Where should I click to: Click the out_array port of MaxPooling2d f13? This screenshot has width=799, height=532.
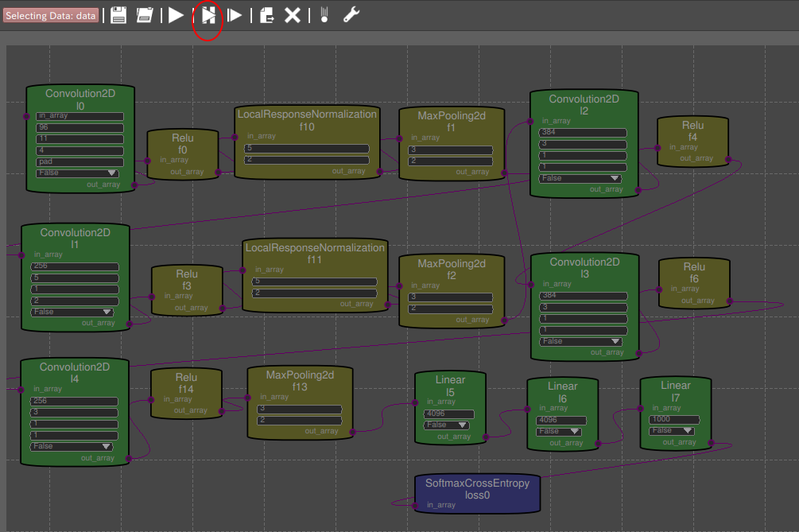(x=353, y=432)
